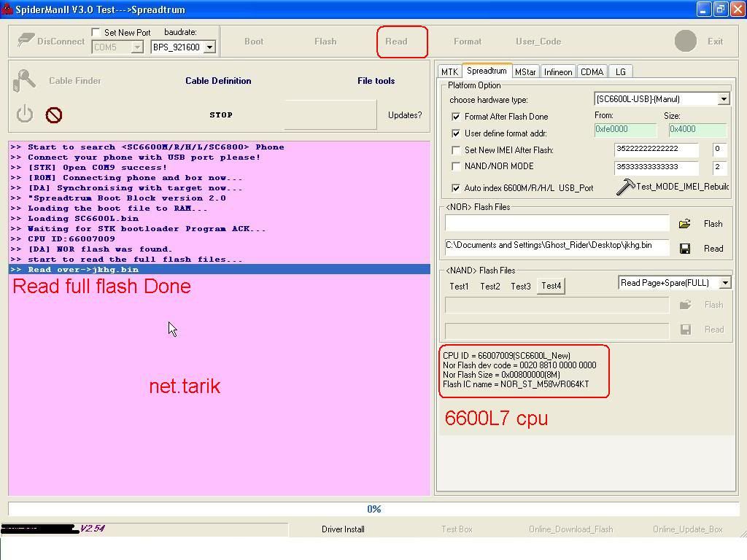The height and width of the screenshot is (560, 747).
Task: Click the SpiderMan app icon in title bar
Action: tap(7, 9)
